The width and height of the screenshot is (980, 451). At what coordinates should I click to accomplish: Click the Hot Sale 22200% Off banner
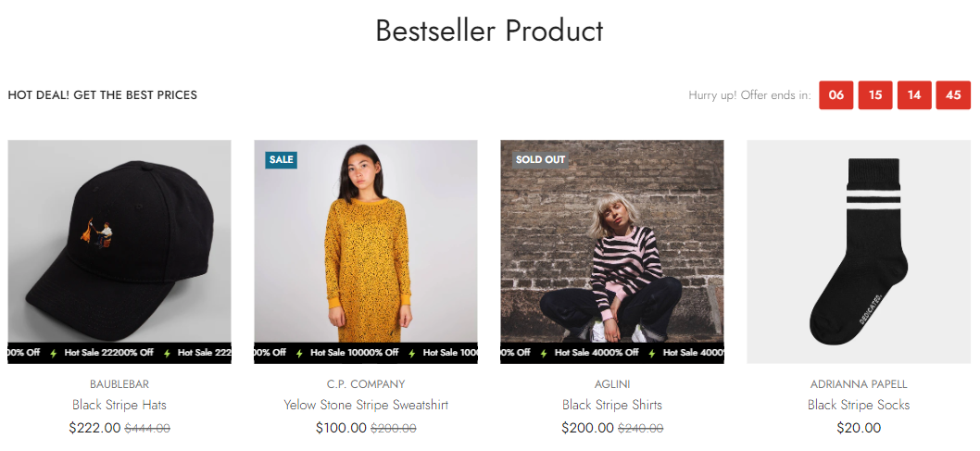pyautogui.click(x=108, y=353)
